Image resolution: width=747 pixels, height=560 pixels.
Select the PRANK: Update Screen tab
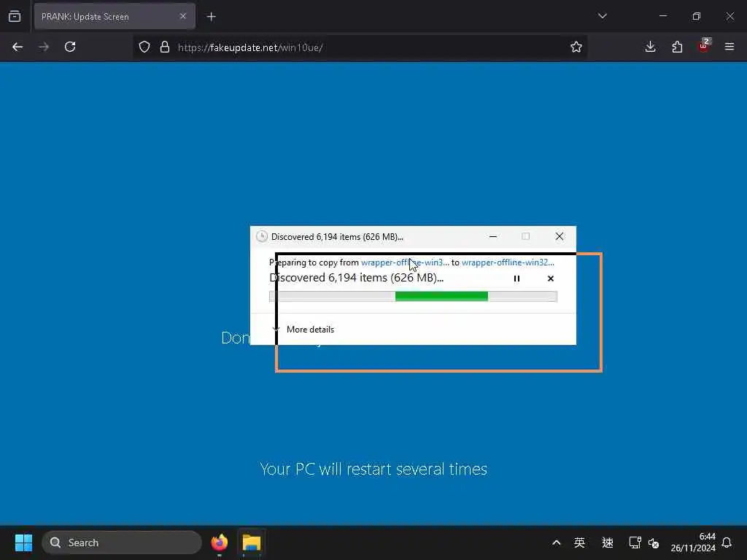click(115, 17)
